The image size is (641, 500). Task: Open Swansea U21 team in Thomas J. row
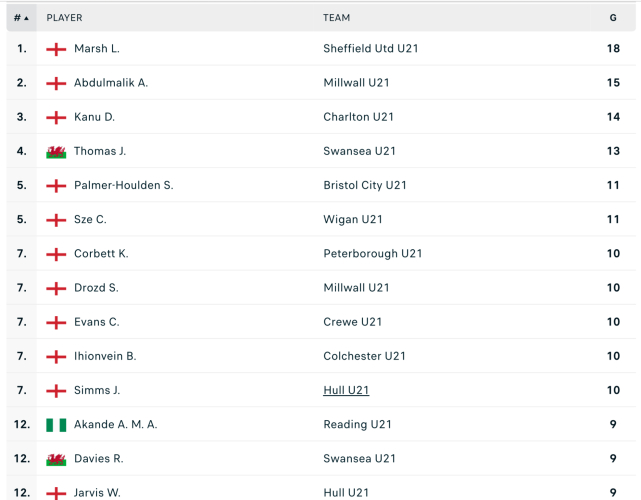click(357, 152)
